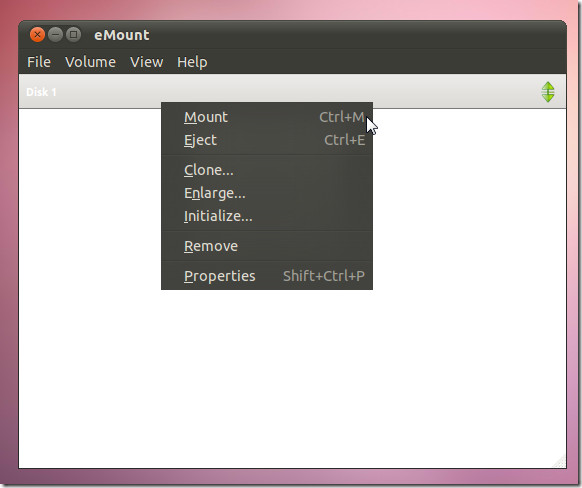Minimize the eMount window
The height and width of the screenshot is (488, 582).
coord(55,35)
